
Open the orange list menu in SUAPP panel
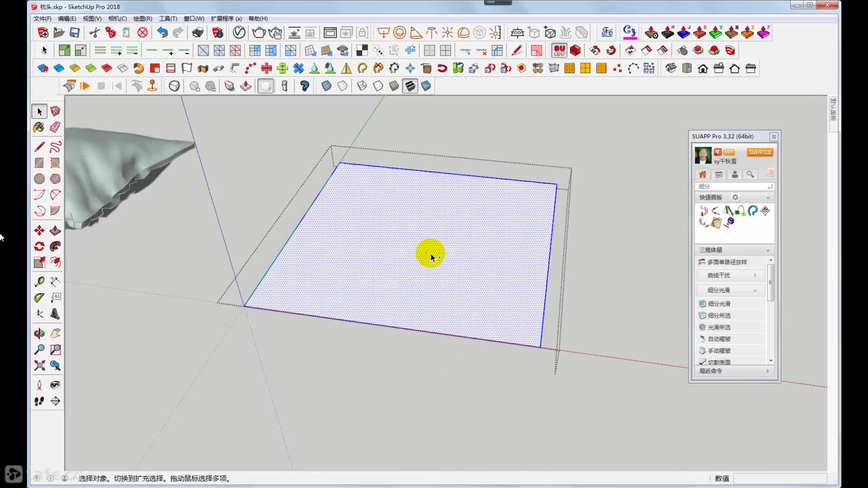pos(770,174)
